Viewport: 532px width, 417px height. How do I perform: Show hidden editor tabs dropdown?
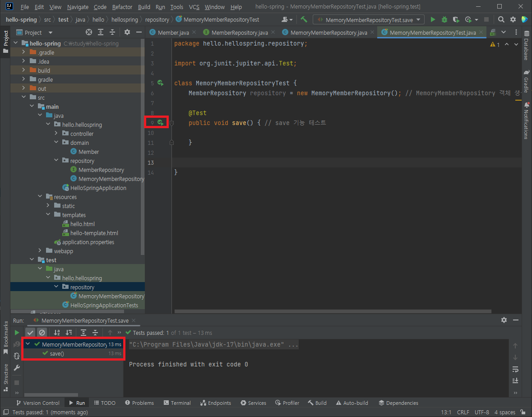(504, 32)
